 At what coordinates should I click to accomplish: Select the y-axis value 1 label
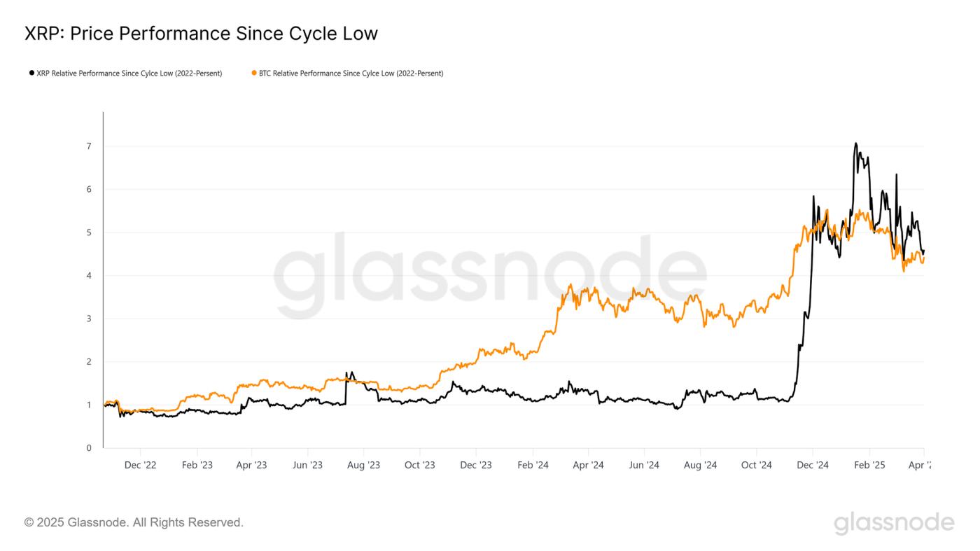coord(89,405)
